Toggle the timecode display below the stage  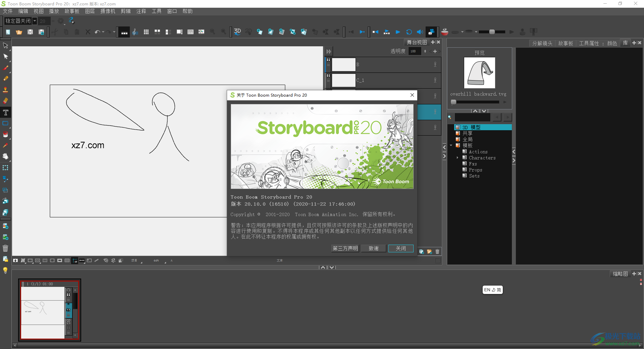tap(82, 260)
